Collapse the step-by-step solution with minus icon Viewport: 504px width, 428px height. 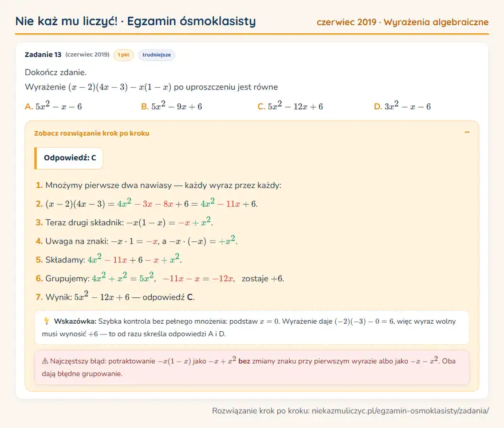(467, 132)
